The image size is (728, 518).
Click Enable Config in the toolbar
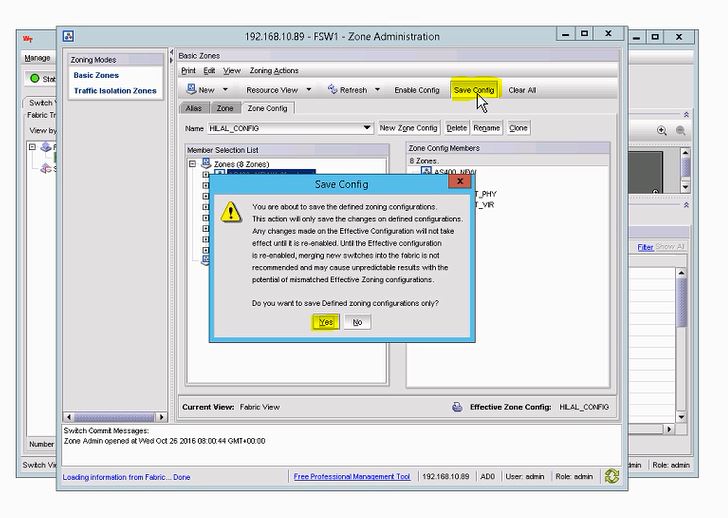pos(416,90)
